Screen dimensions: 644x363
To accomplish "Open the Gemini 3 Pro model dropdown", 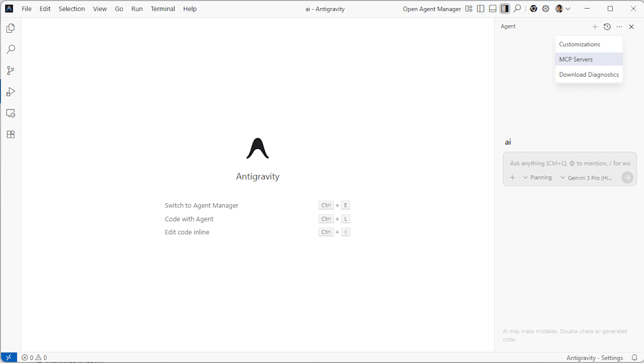I will pyautogui.click(x=586, y=177).
